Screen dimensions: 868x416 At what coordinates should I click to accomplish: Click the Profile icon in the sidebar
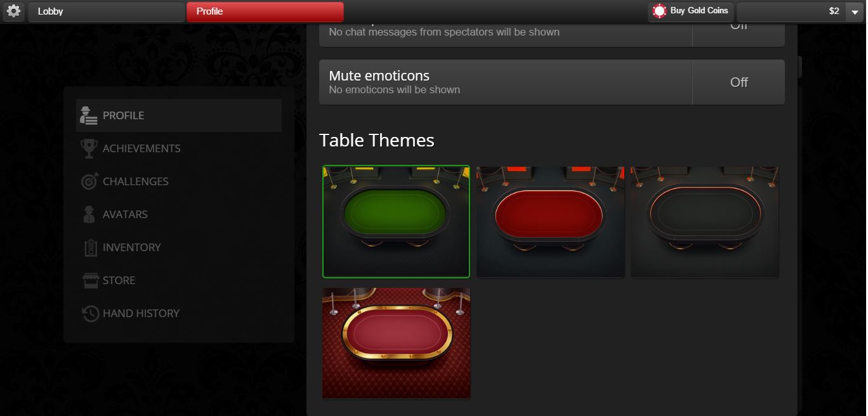89,115
